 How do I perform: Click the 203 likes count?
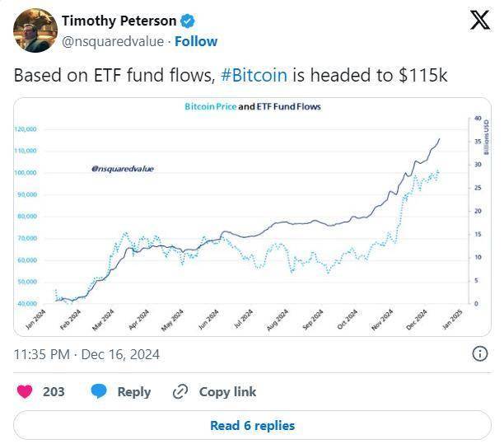point(54,392)
